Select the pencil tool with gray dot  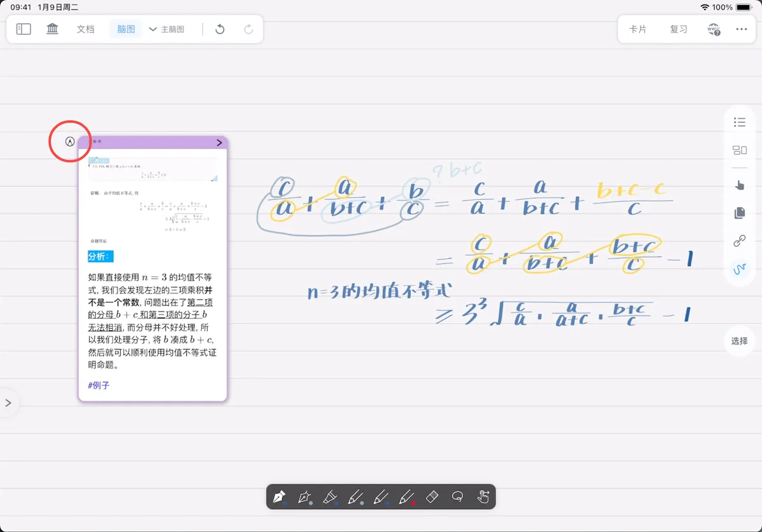pyautogui.click(x=355, y=496)
